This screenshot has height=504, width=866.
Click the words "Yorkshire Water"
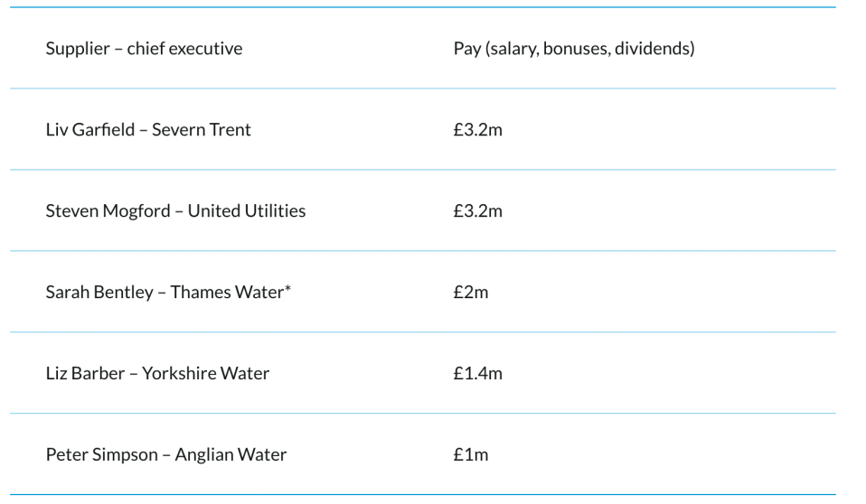pyautogui.click(x=205, y=374)
